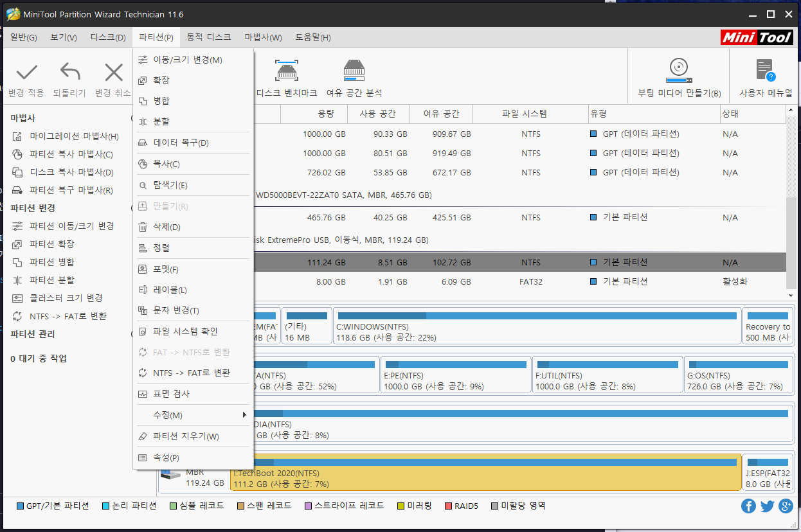Click sidebar Split Partition (파티션 분할)
The image size is (801, 532).
coord(43,280)
